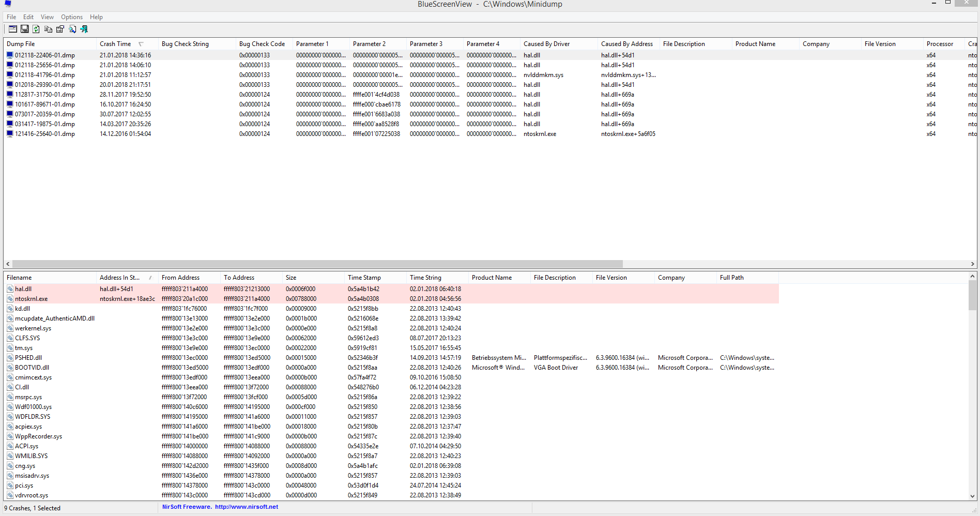Click the icon beside 112817-31750-01.dmp
The width and height of the screenshot is (980, 516).
pos(10,94)
